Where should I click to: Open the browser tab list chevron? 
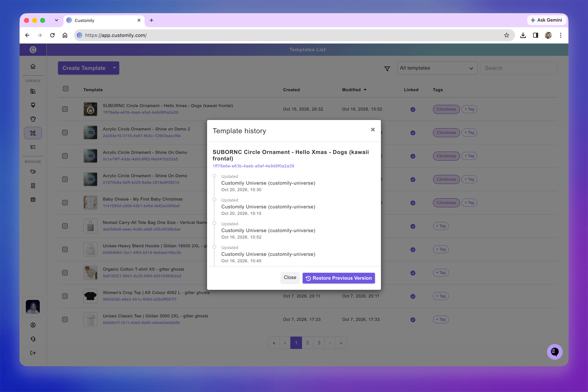tap(57, 20)
